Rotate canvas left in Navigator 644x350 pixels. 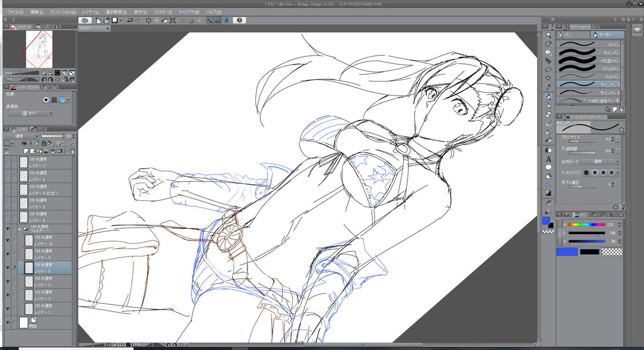45,79
